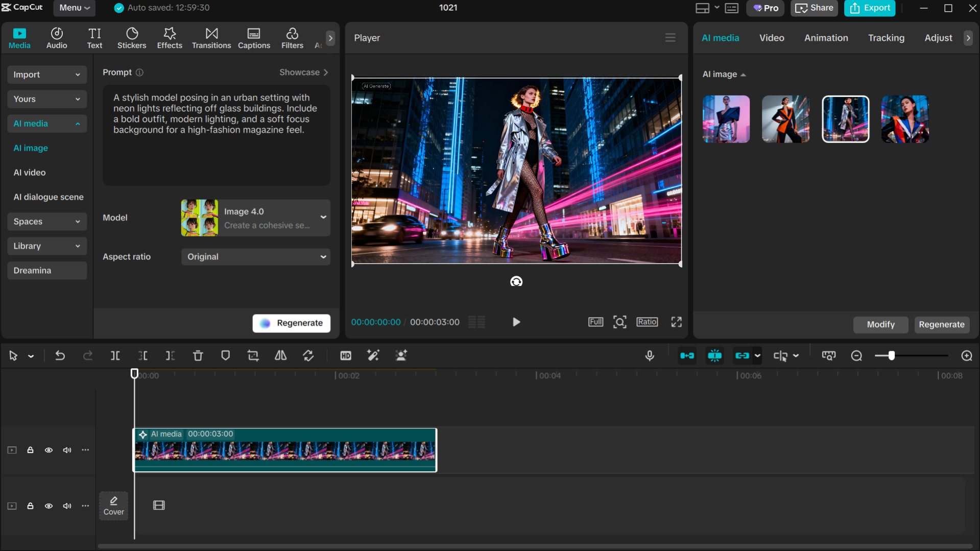Open the Crop tool for the clip

[253, 355]
